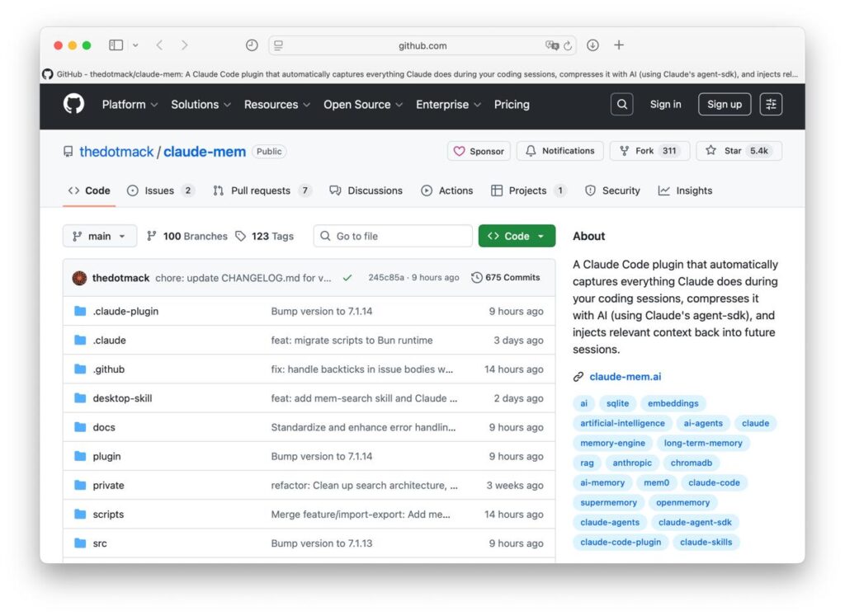Click the tags icon showing 123 Tags
Image resolution: width=845 pixels, height=616 pixels.
[x=240, y=236]
